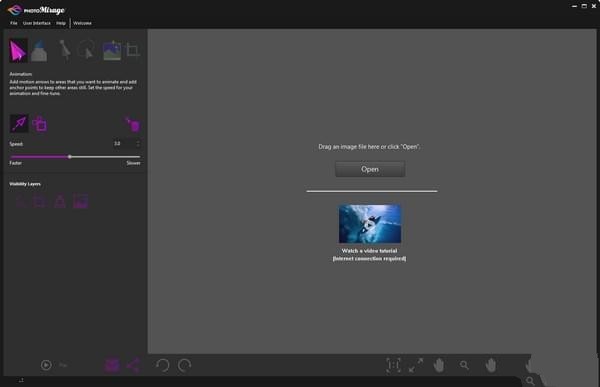Screen dimensions: 600x387
Task: Toggle the image Visibility Layers icon
Action: click(80, 201)
